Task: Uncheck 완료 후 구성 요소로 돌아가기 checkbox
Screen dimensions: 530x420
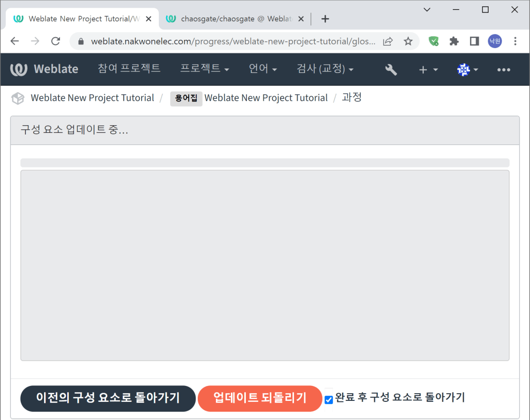Action: pyautogui.click(x=329, y=399)
